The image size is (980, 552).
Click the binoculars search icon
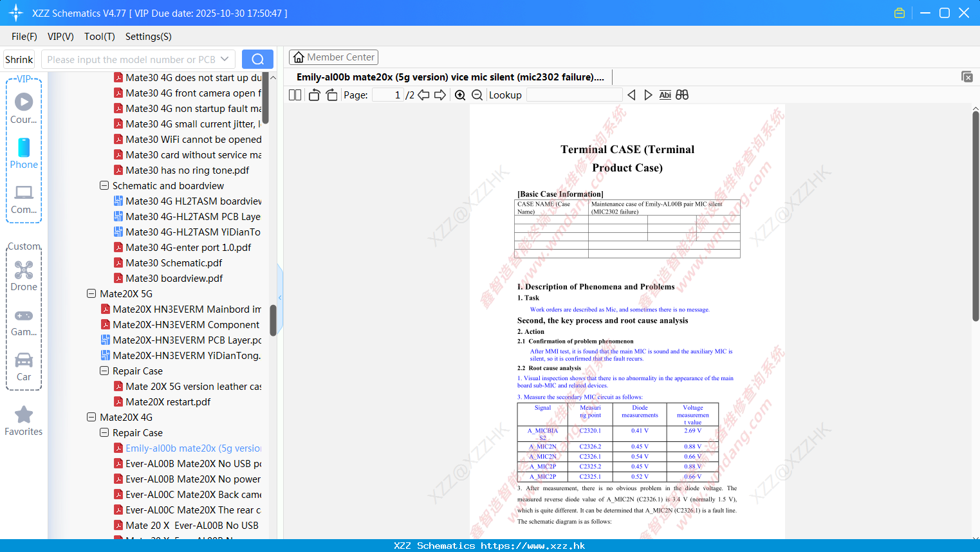click(682, 95)
